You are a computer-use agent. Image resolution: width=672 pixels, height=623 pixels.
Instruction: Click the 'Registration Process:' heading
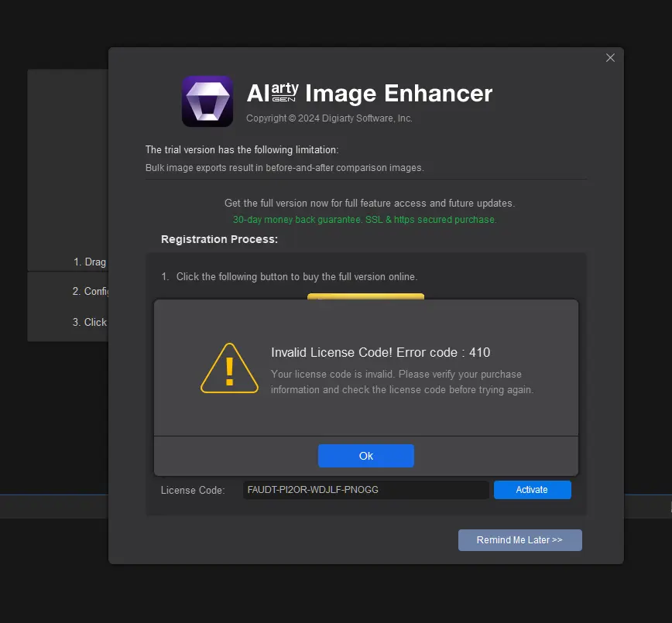click(x=219, y=239)
